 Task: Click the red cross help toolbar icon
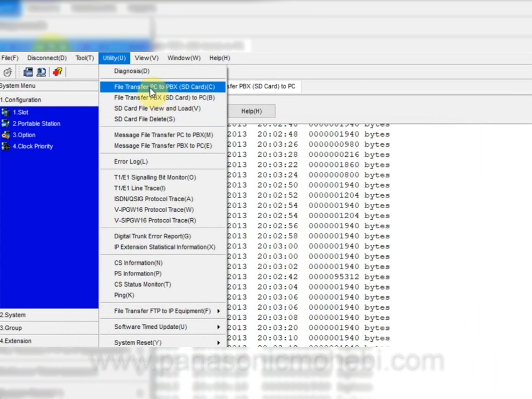coord(57,72)
